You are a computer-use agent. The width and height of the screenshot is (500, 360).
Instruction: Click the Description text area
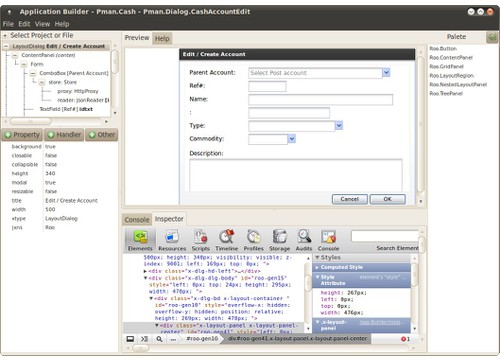coord(296,175)
